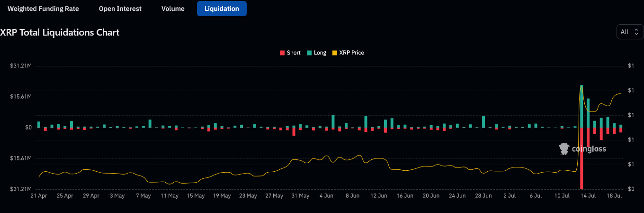Click the green Long legend color square
Viewport: 644px width, 213px height.
[309, 53]
